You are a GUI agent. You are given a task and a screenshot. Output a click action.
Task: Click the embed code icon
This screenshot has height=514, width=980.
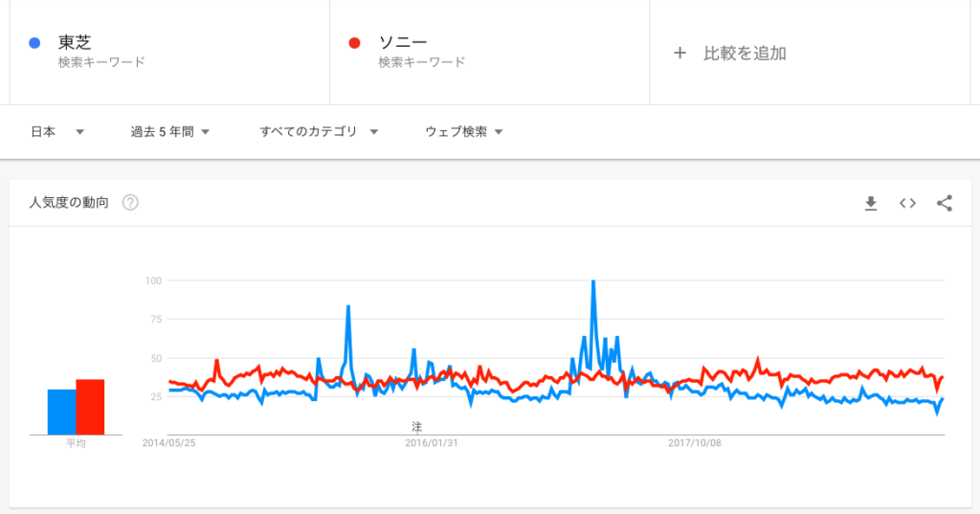coord(907,203)
